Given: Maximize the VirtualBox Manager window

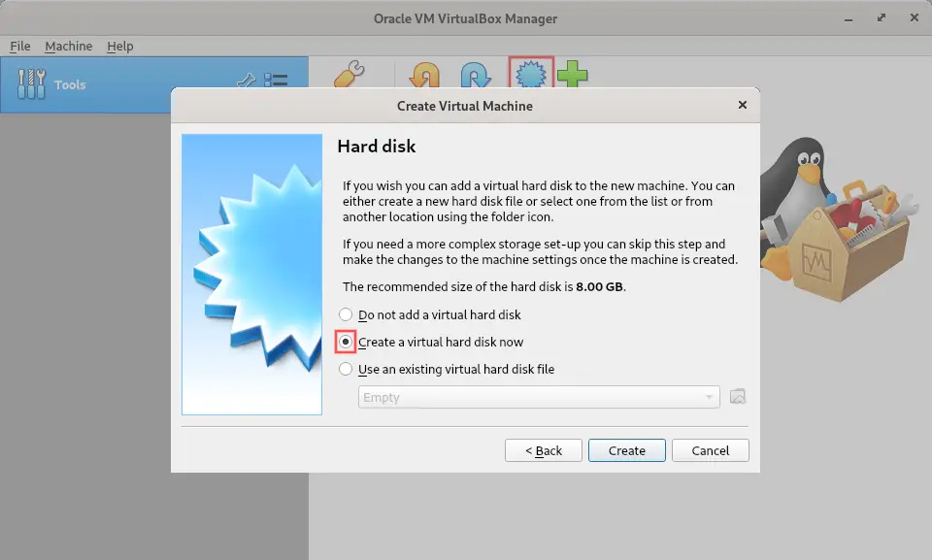Looking at the screenshot, I should click(882, 17).
